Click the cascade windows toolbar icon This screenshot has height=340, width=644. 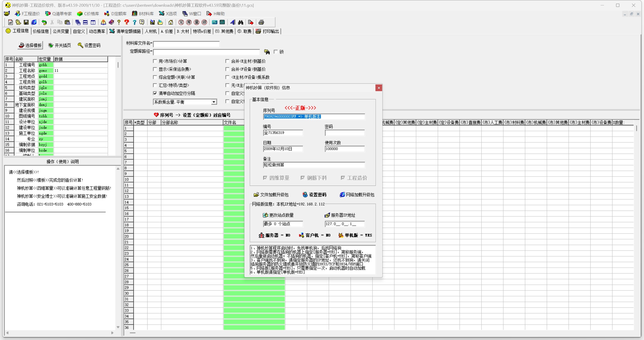tap(78, 22)
